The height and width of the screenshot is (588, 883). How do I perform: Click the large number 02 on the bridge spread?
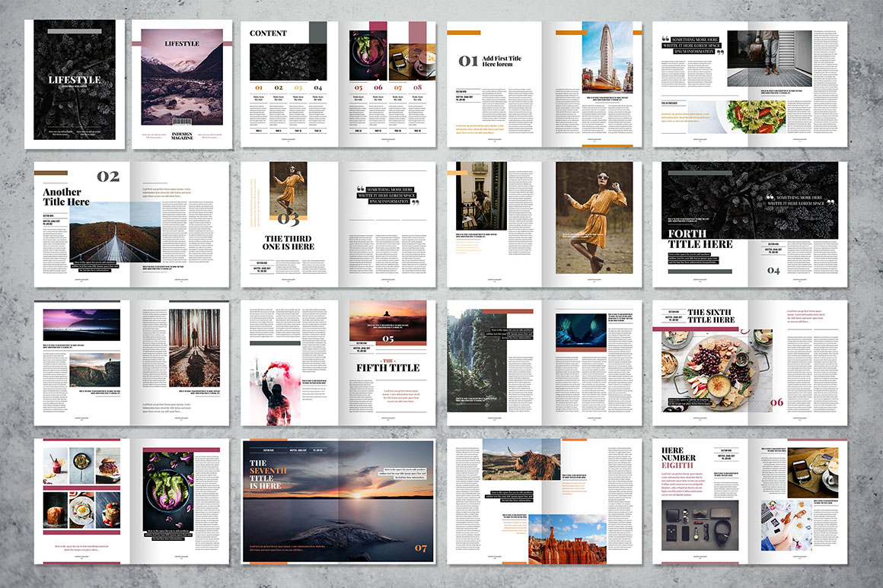tap(107, 176)
